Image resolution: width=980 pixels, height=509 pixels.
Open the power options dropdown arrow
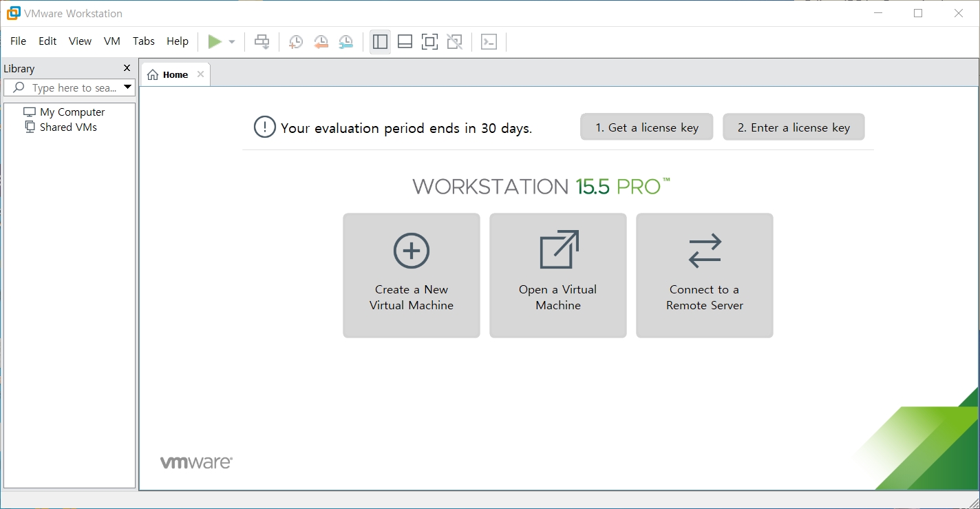pyautogui.click(x=232, y=42)
